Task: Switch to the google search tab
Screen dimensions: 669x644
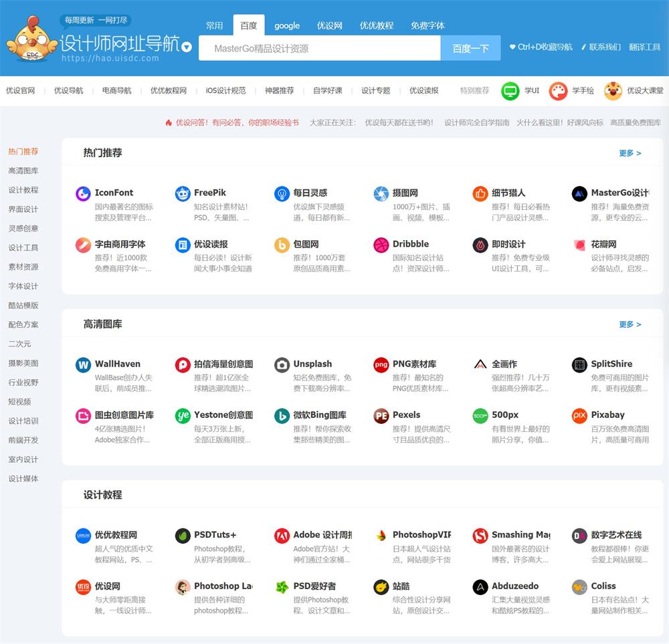Action: click(x=287, y=26)
